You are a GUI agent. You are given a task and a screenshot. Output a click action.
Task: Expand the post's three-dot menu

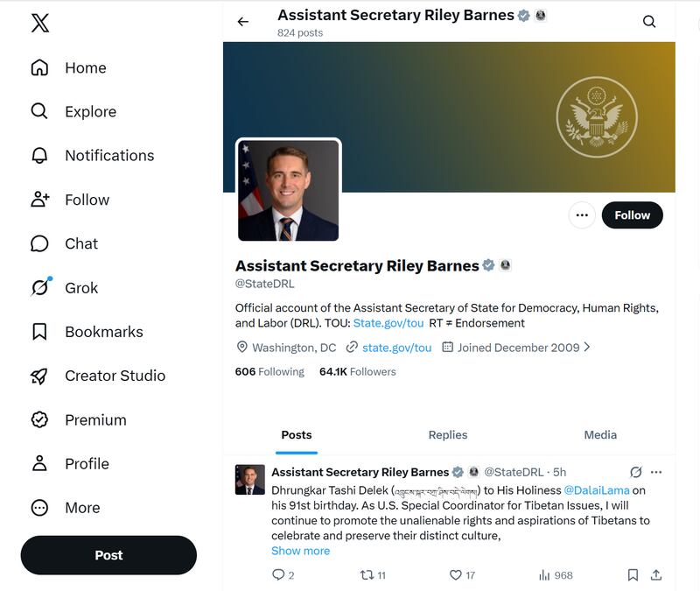pyautogui.click(x=655, y=472)
